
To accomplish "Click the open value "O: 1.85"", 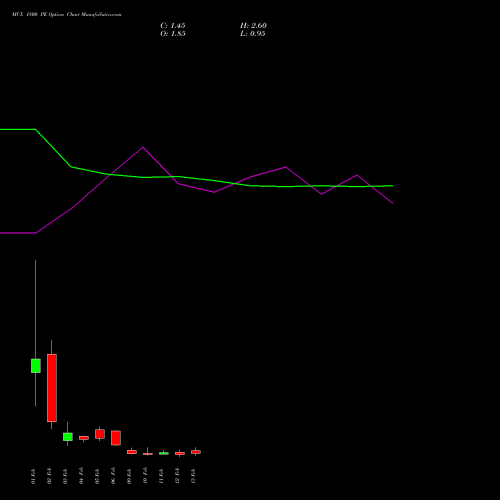I will (173, 34).
